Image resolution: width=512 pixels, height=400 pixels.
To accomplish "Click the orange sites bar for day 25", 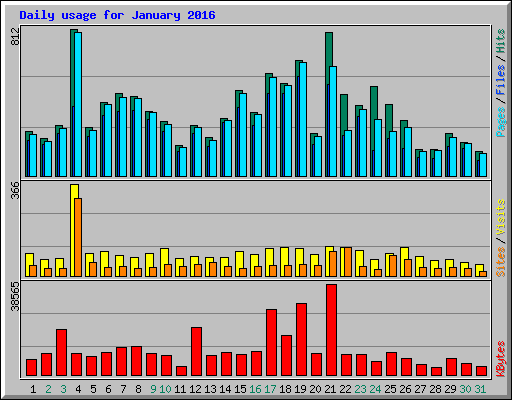I will 393,266.
